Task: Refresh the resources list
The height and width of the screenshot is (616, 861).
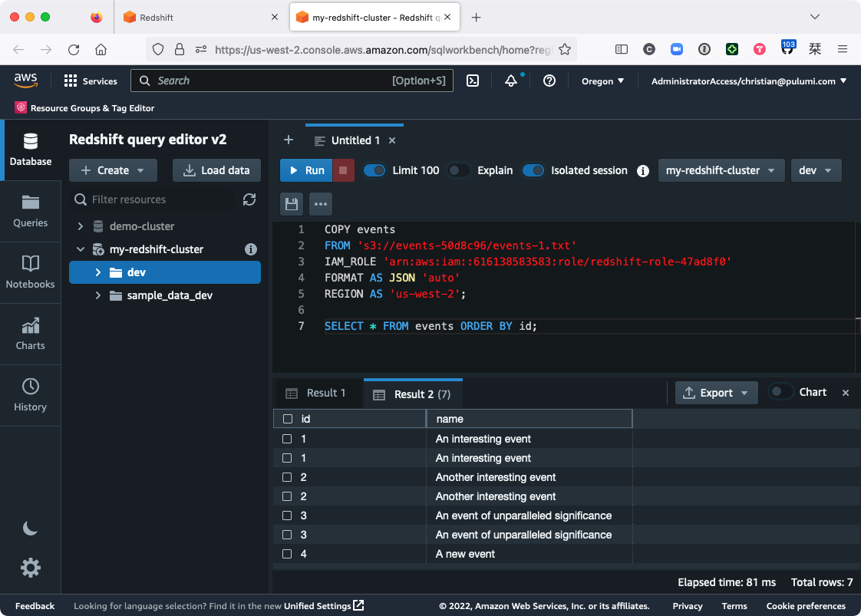Action: point(249,199)
